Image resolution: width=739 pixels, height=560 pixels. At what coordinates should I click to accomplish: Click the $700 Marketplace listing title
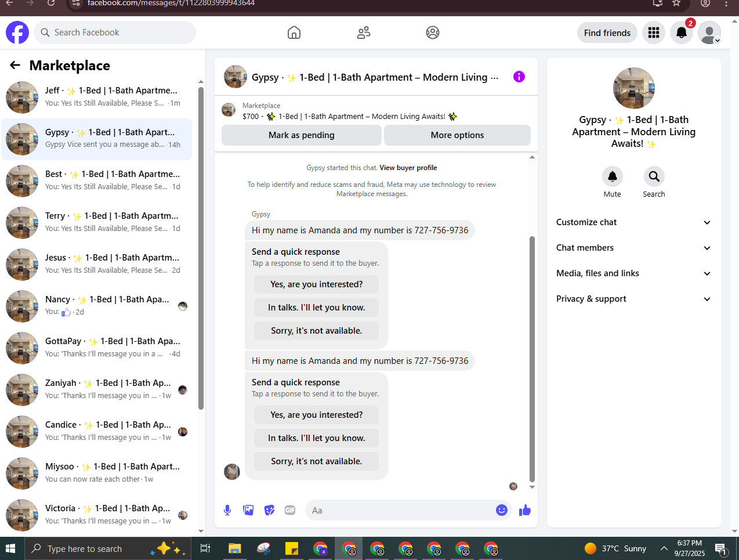click(x=350, y=117)
